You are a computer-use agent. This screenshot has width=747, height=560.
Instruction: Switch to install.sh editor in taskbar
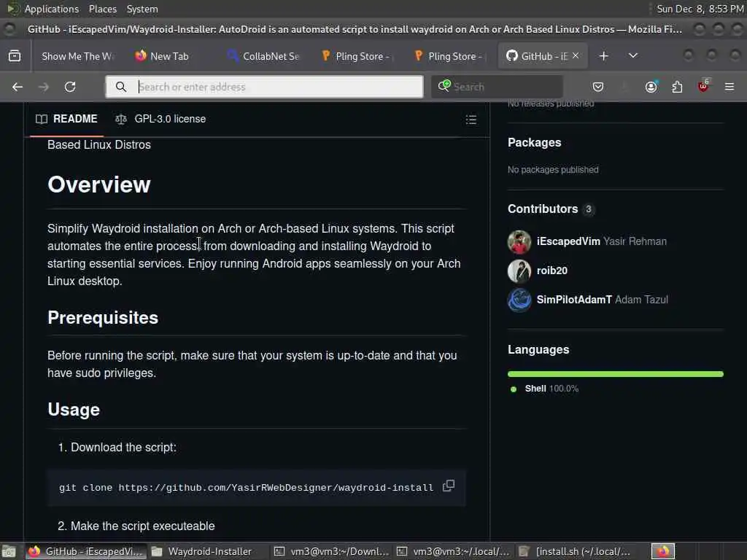[x=576, y=551]
